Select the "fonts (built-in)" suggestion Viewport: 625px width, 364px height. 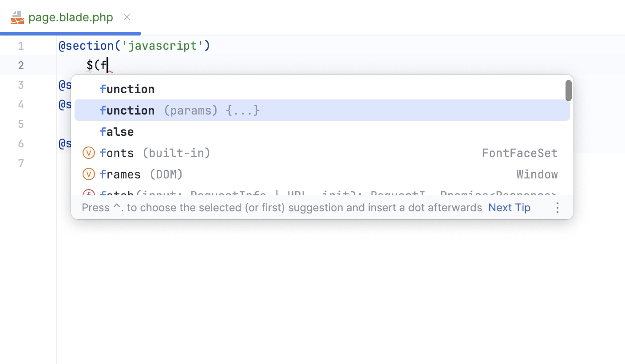tap(155, 153)
